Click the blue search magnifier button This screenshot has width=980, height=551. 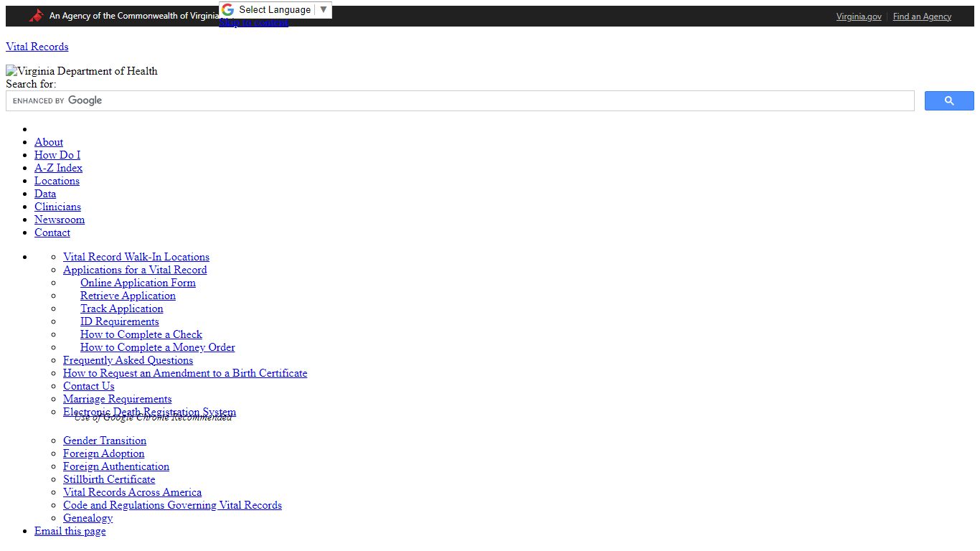949,101
